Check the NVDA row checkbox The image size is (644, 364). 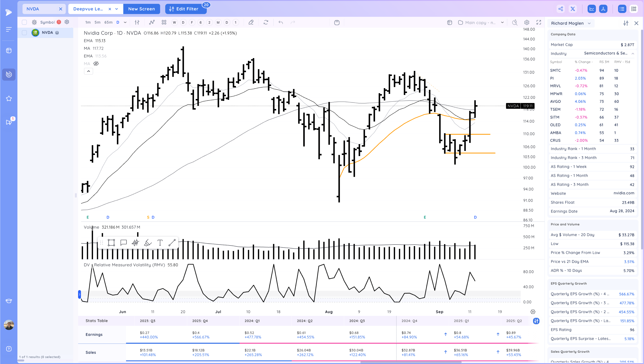[24, 33]
